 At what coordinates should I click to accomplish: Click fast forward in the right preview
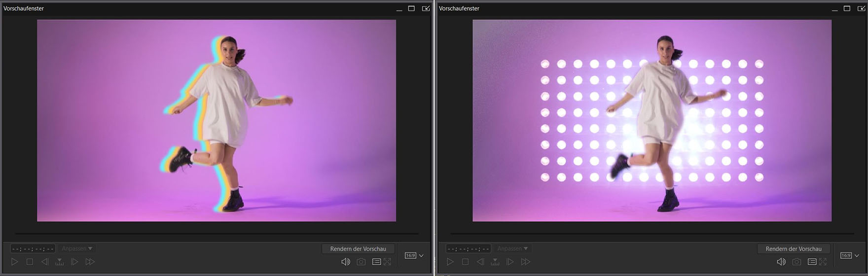[526, 262]
